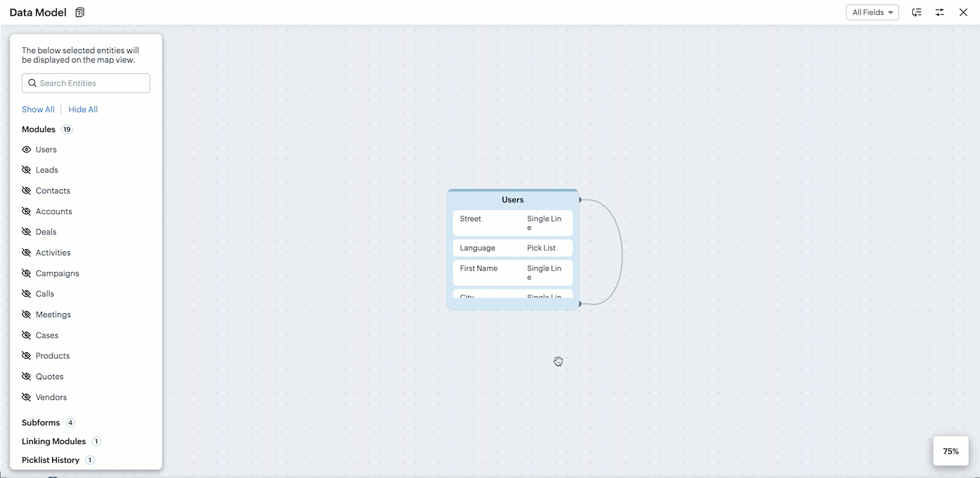Click the Hide All link
The height and width of the screenshot is (478, 980).
coord(83,109)
